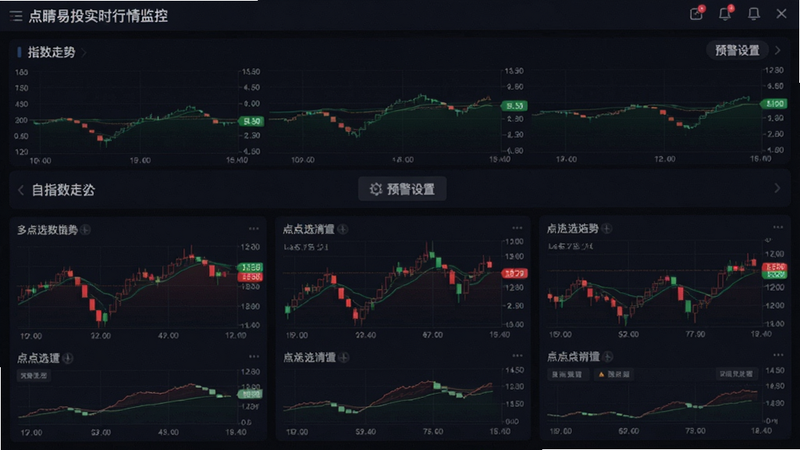The width and height of the screenshot is (800, 450).
Task: Open three-dot menu of 点点选清谴 chart
Action: pyautogui.click(x=517, y=228)
